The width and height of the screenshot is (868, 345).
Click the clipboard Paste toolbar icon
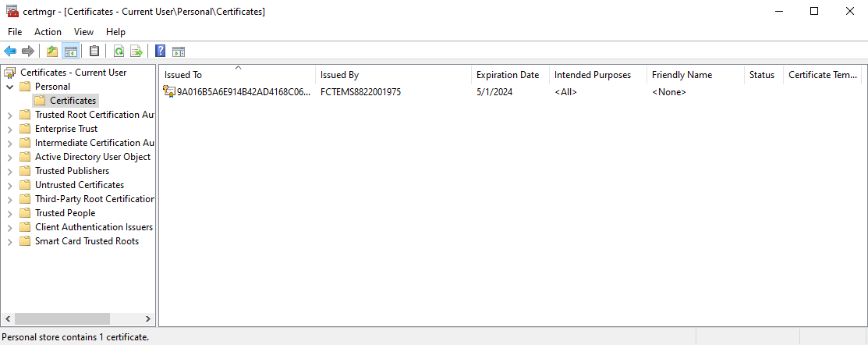coord(94,52)
